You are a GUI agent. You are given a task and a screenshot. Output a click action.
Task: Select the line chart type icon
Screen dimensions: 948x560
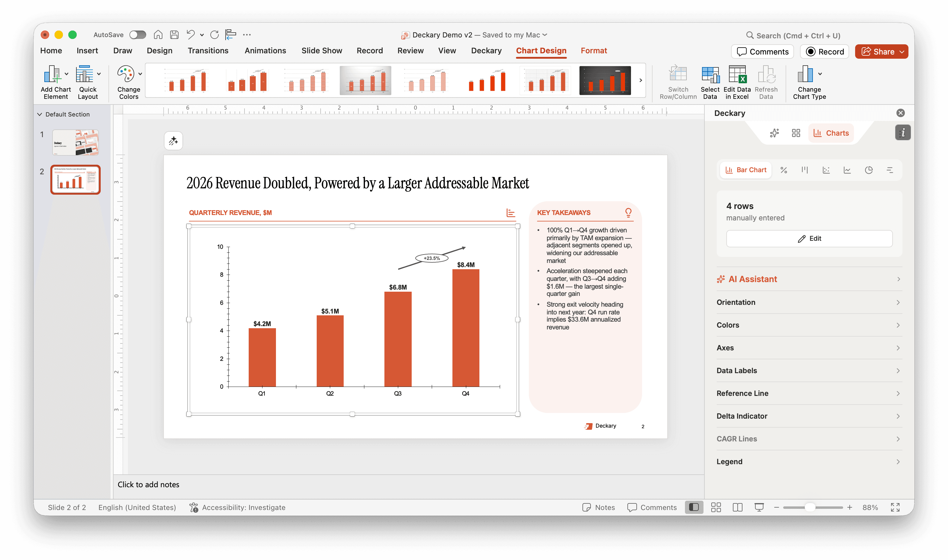pos(847,170)
